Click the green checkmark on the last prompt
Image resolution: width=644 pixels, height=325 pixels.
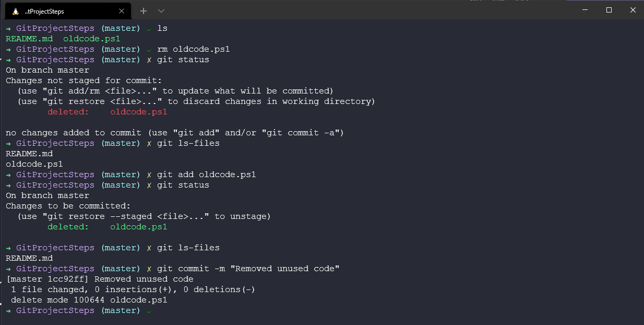tap(149, 311)
